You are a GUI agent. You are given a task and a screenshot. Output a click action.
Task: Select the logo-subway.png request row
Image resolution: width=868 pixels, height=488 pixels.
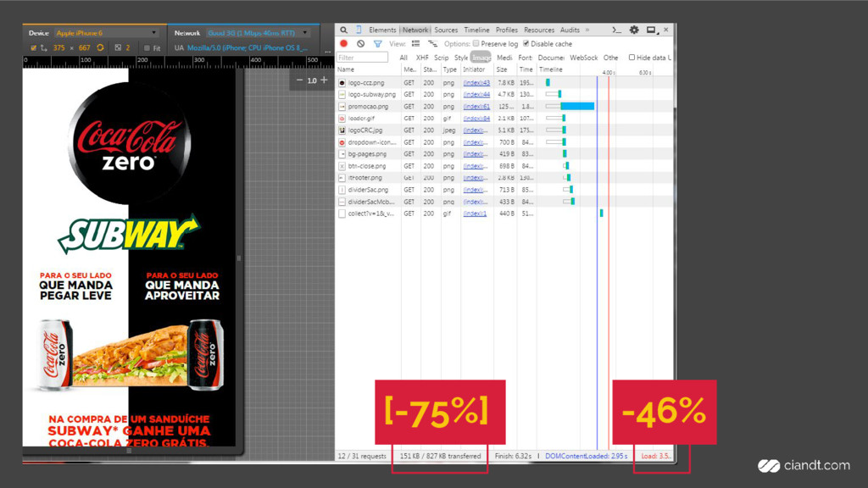504,95
